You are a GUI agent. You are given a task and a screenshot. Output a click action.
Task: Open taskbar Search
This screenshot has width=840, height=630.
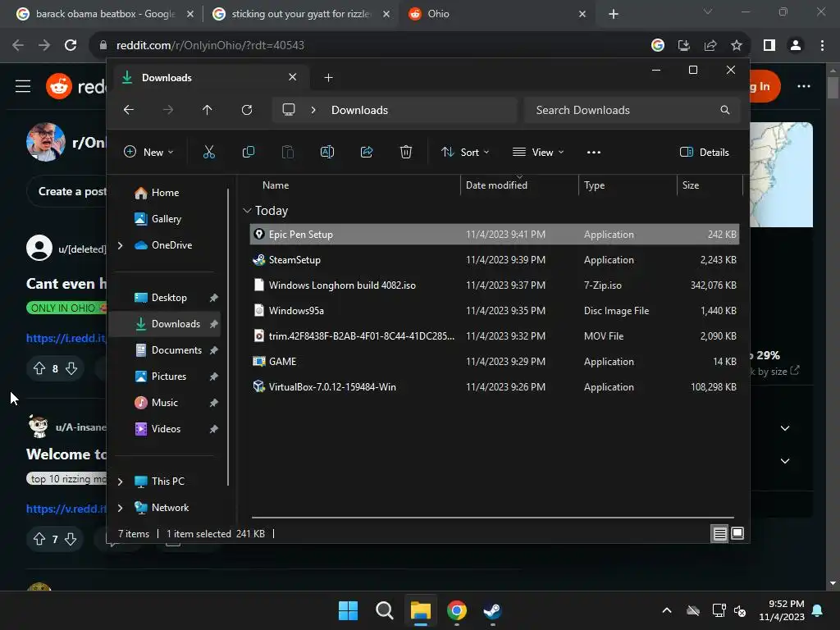(384, 610)
